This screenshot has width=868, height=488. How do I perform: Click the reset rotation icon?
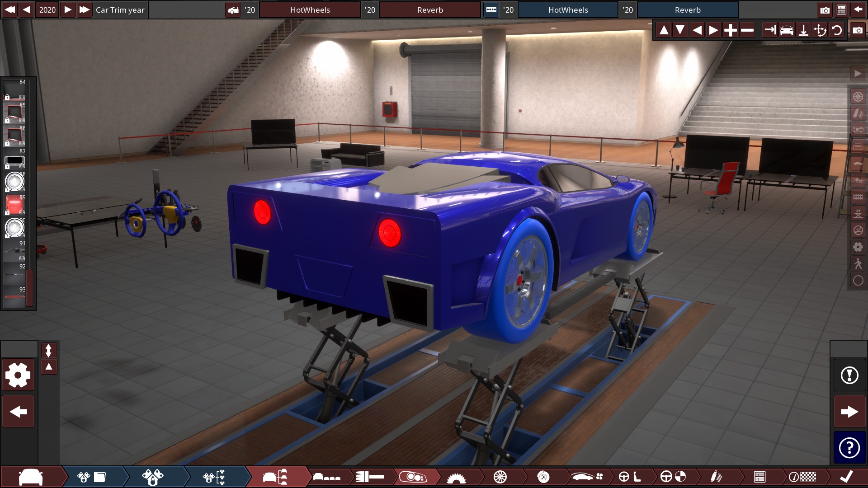click(x=837, y=30)
